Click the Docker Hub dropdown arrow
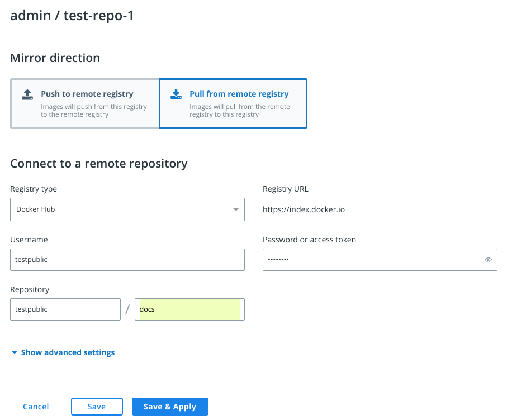Image resolution: width=512 pixels, height=420 pixels. (236, 210)
